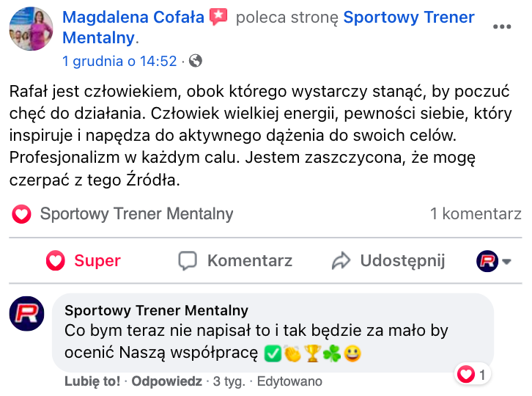Open the Sportowy Trener Mentalny page link in header
The height and width of the screenshot is (396, 532).
coord(408,17)
